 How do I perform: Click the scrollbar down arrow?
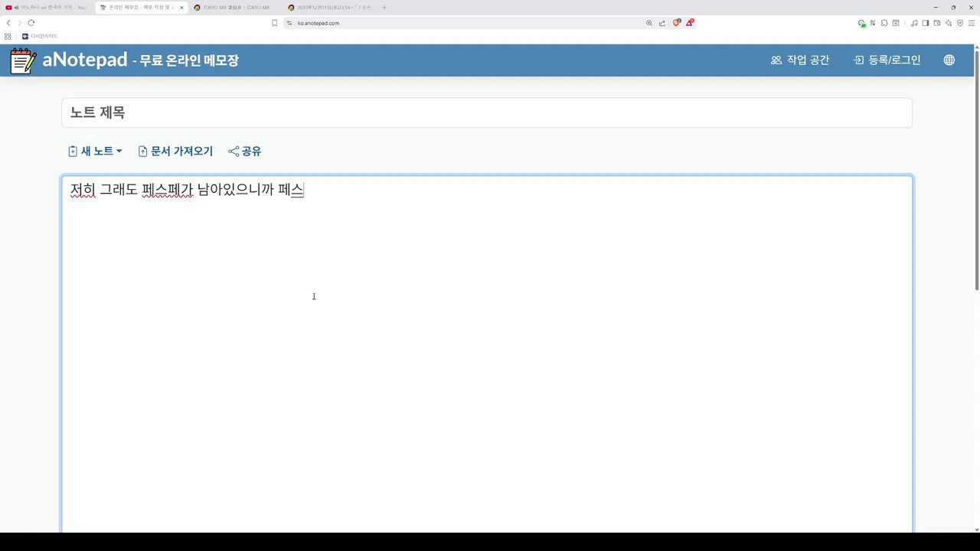coord(976,530)
